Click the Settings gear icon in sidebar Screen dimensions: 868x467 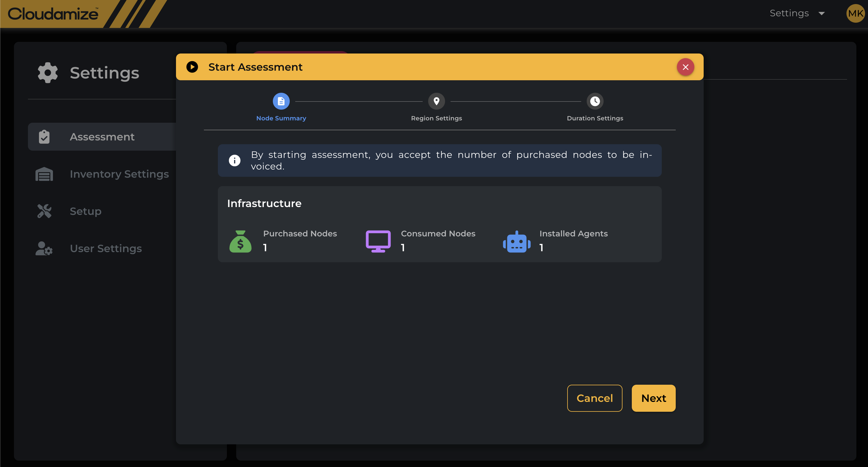tap(47, 72)
